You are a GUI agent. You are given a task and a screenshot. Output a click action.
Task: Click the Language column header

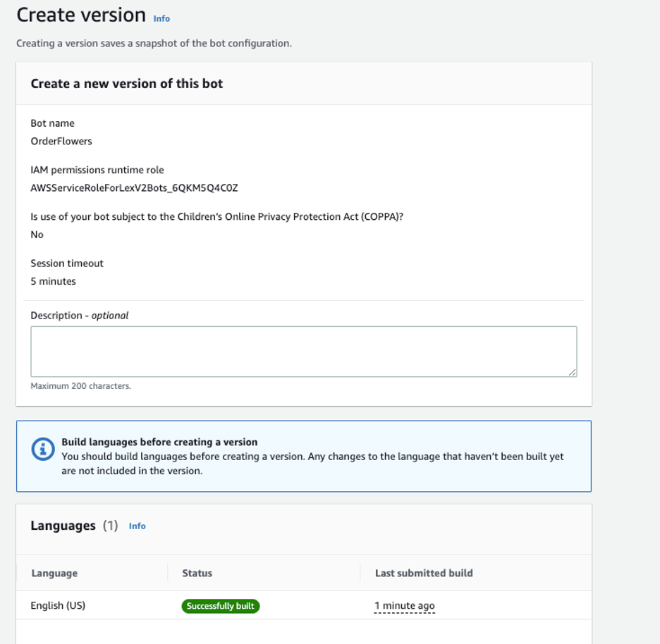(x=55, y=573)
